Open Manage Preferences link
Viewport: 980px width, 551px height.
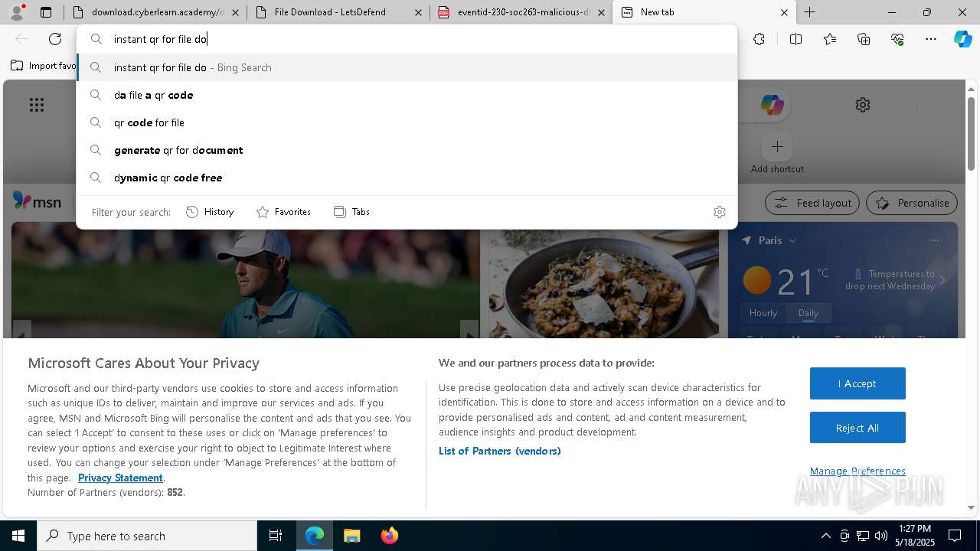857,471
